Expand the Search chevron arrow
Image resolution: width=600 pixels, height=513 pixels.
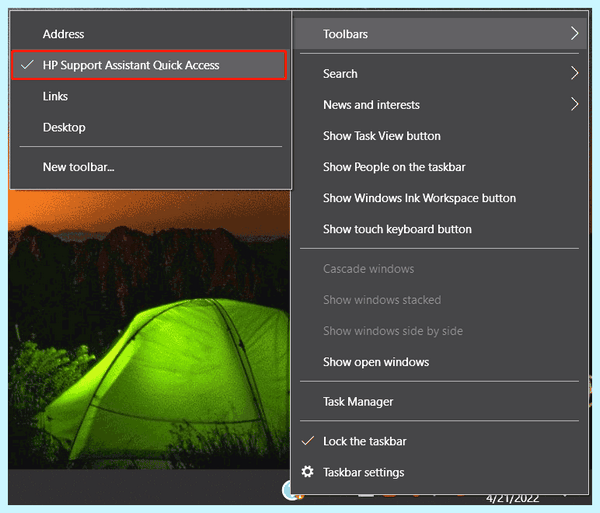tap(574, 73)
